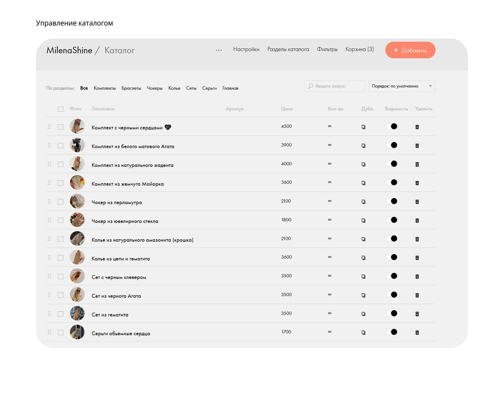This screenshot has height=420, width=504.
Task: Duplicate the Чокер из перламутра product
Action: click(x=363, y=202)
